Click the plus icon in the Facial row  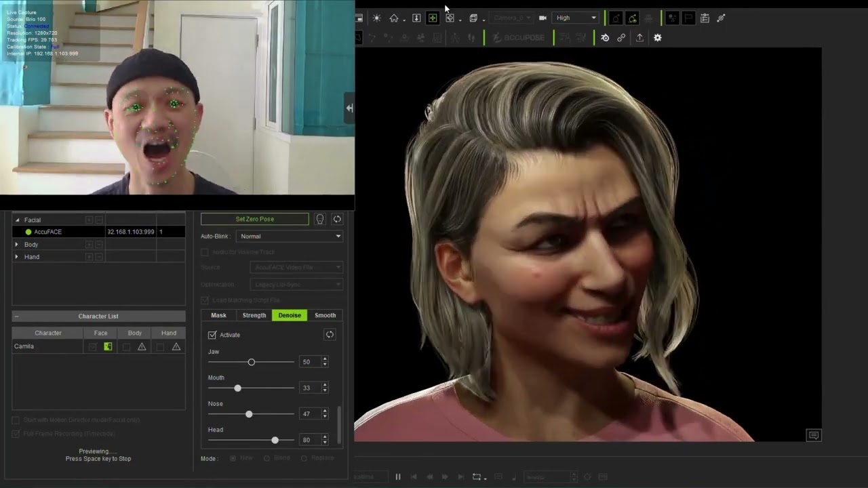pyautogui.click(x=89, y=220)
